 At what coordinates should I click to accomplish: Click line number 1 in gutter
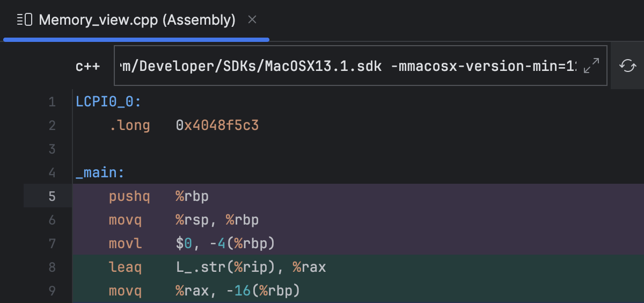click(x=52, y=102)
